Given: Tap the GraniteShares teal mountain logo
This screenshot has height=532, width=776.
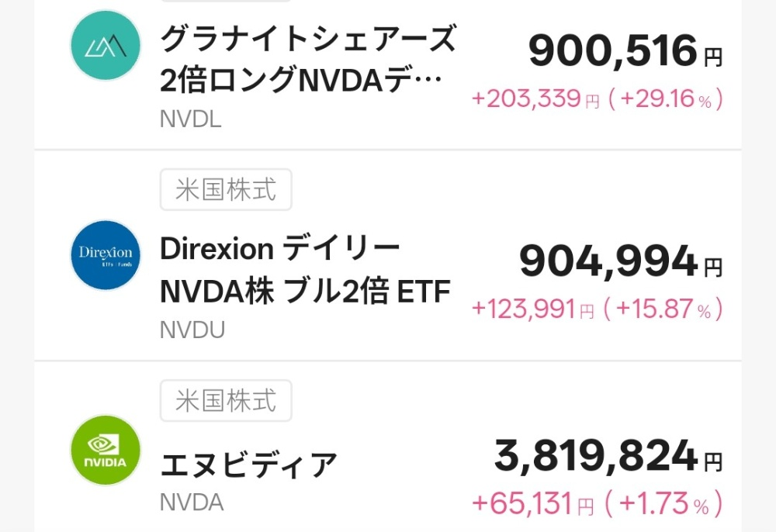Looking at the screenshot, I should tap(106, 45).
